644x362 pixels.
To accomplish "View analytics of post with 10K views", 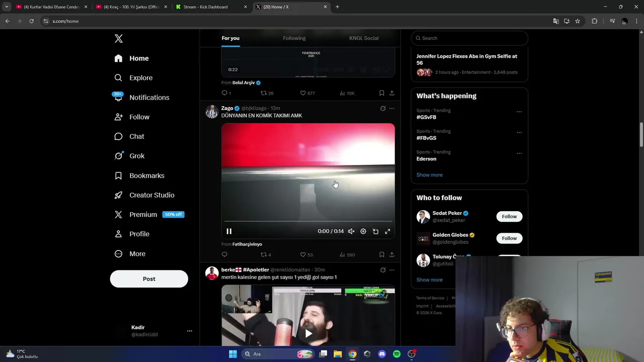I will tap(347, 93).
